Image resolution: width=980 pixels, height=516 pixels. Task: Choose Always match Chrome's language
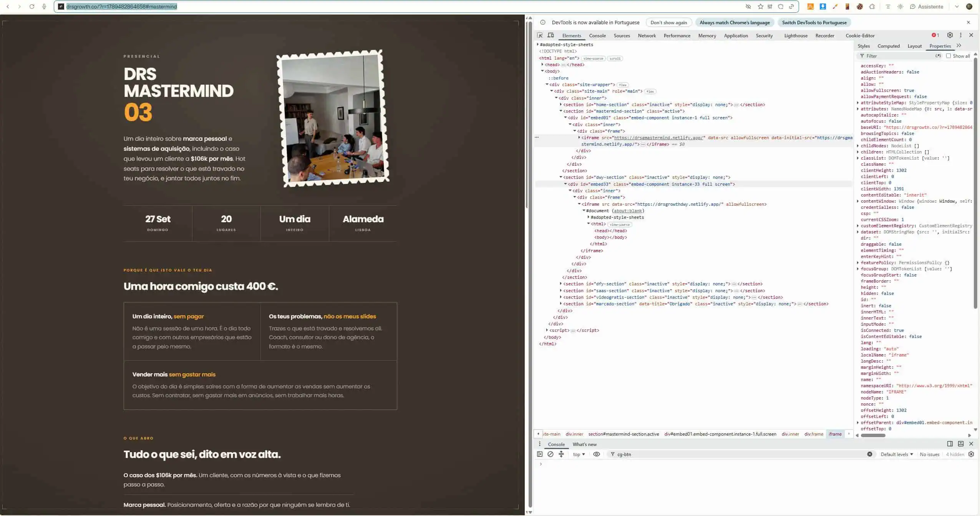(x=735, y=22)
